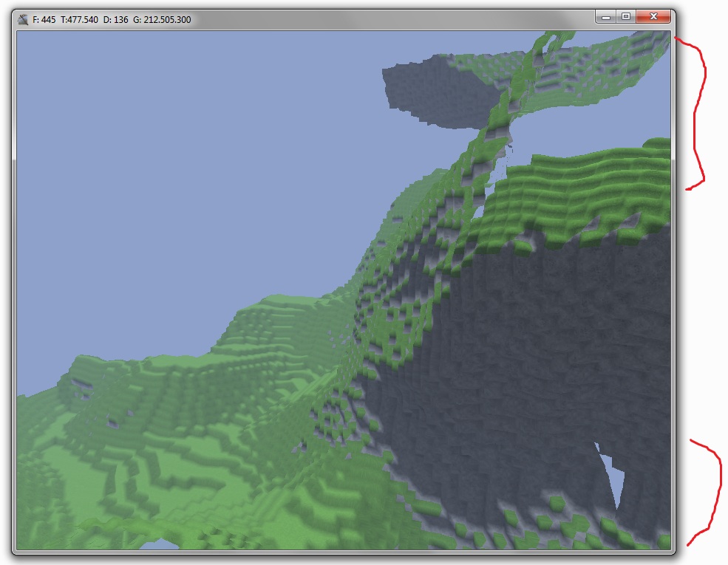Click the 'F: 445' frame counter text
Screen dimensions: 728x565
[x=46, y=20]
